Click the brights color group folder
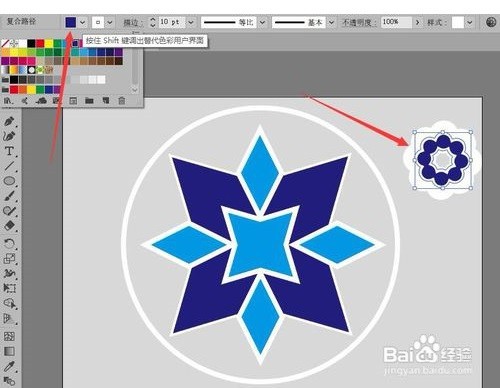 5,89
